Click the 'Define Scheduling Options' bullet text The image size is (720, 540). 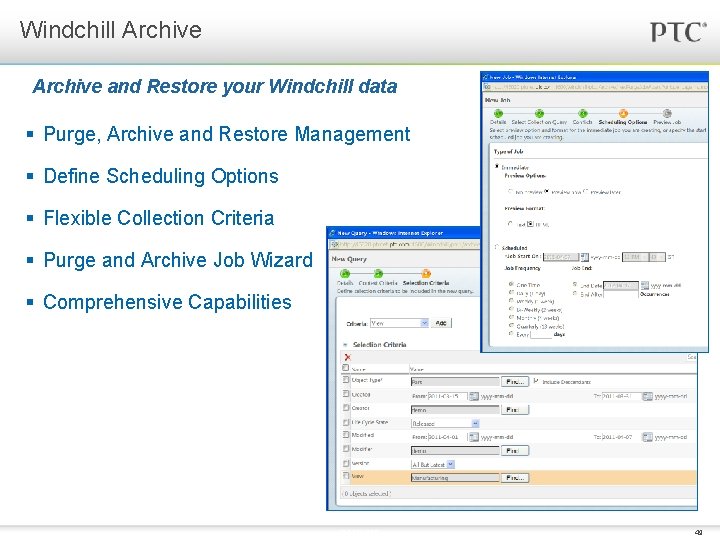tap(161, 176)
